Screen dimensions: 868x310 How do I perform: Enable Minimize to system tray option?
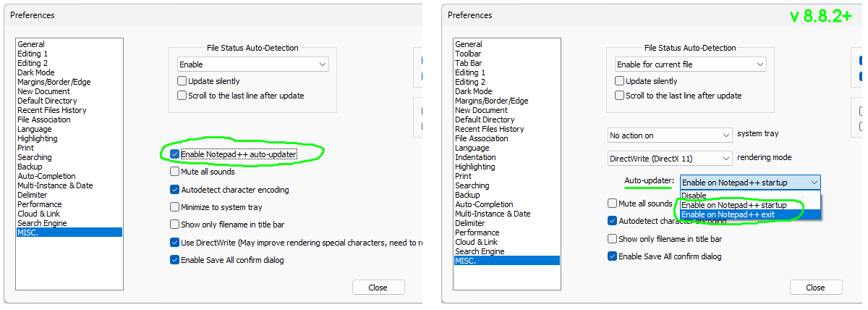(174, 207)
